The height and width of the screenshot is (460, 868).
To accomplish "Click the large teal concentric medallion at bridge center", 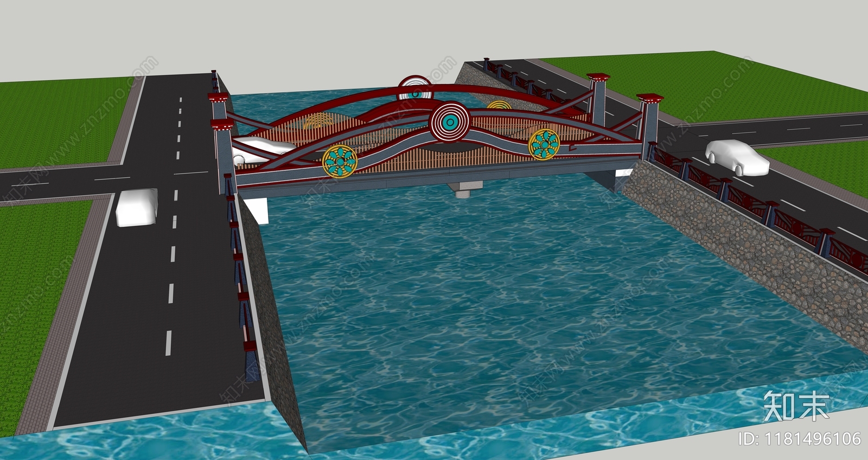I will pyautogui.click(x=450, y=123).
